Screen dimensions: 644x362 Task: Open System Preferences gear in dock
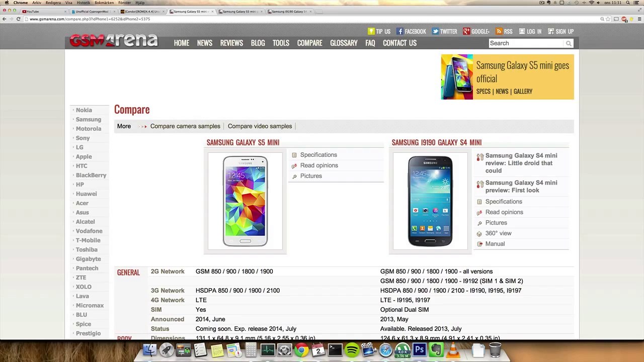coord(285,350)
